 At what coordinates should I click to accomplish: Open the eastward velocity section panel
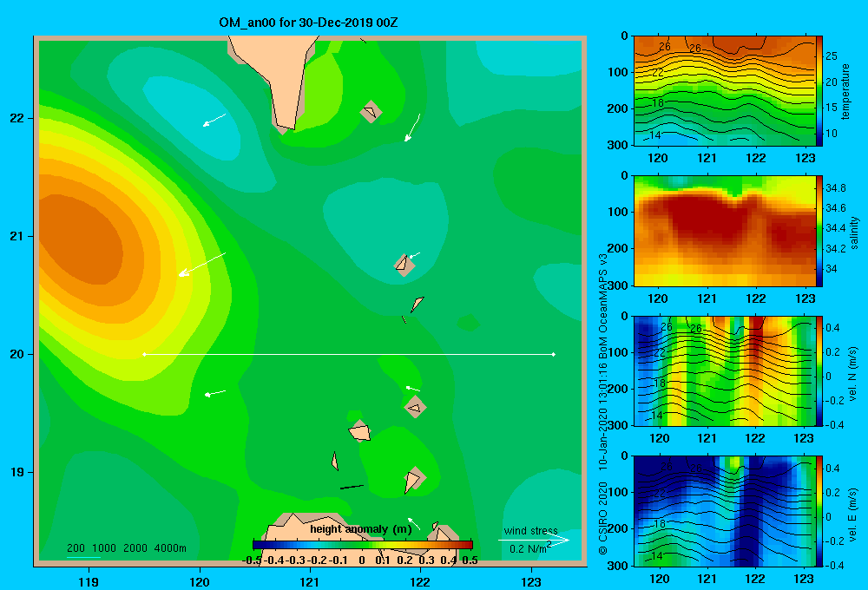pos(724,511)
